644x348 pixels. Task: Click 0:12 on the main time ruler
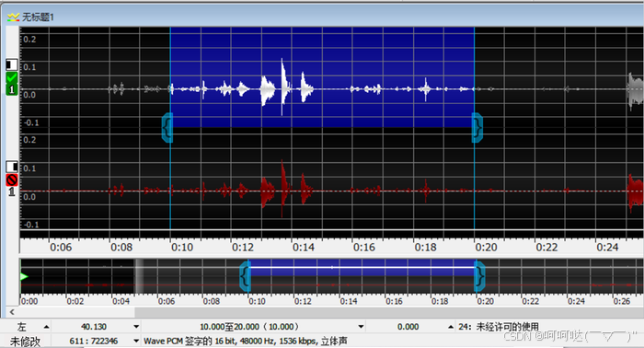pos(243,248)
